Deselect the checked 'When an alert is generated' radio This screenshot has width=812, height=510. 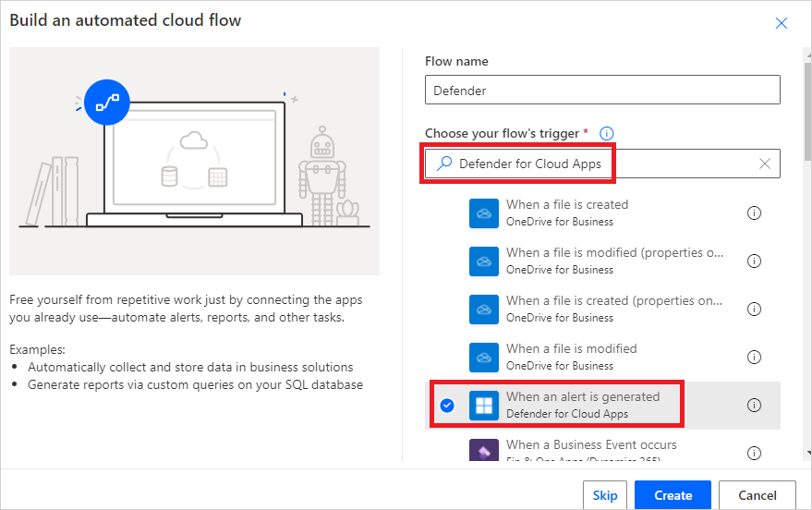(x=447, y=405)
